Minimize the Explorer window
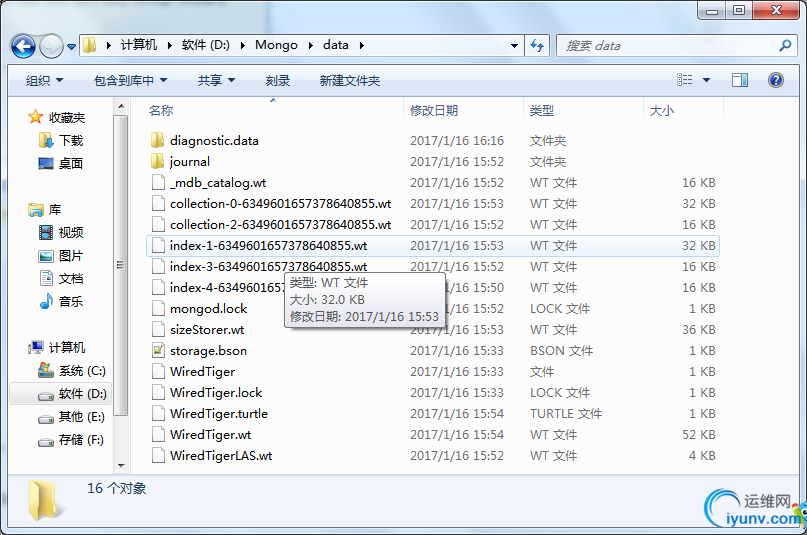 pyautogui.click(x=712, y=10)
